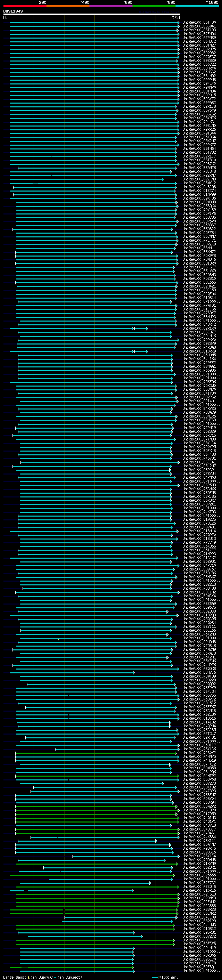Click label UniRef100_Q230V2
Screen dimensions: 222x980
(199, 753)
